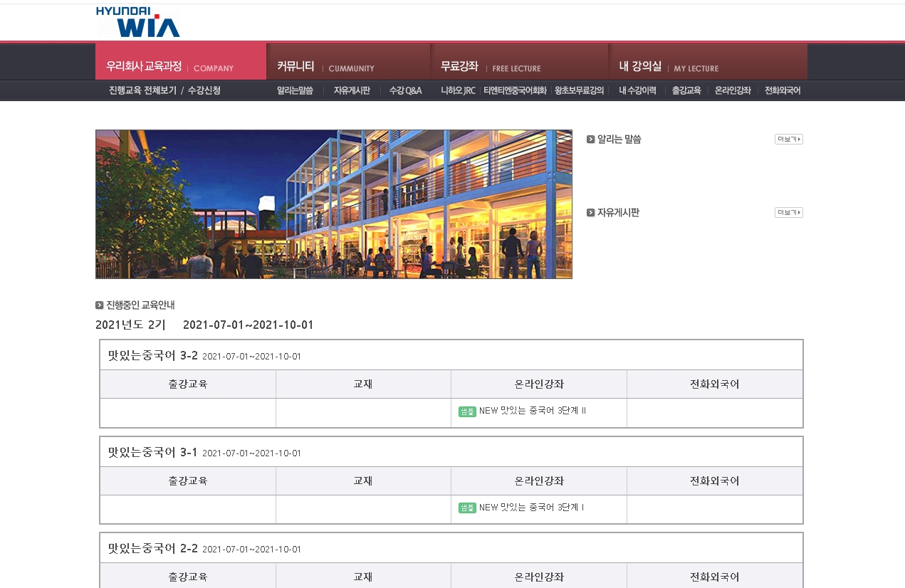The height and width of the screenshot is (588, 905).
Task: Click 더보기 for the 알리는 말씀 section
Action: (789, 139)
